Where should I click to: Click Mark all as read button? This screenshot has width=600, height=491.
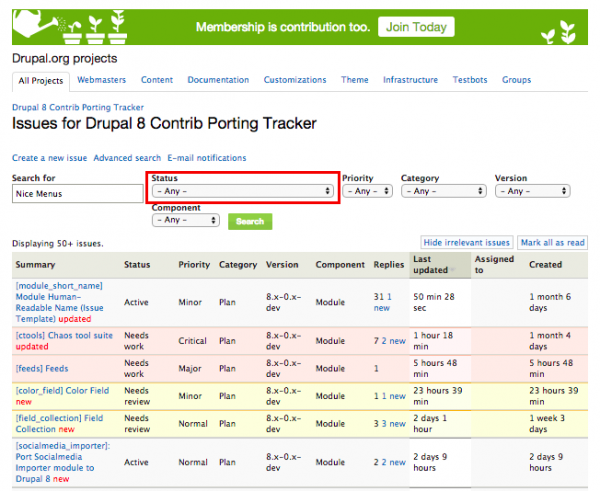[553, 243]
